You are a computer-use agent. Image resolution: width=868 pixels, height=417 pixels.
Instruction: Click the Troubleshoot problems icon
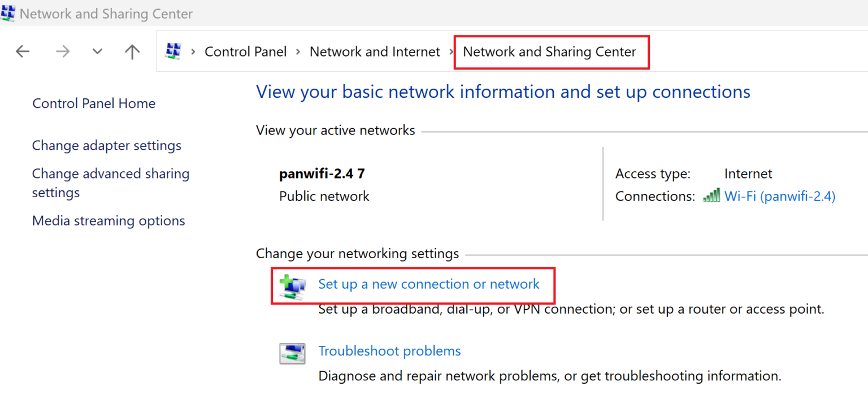coord(292,354)
